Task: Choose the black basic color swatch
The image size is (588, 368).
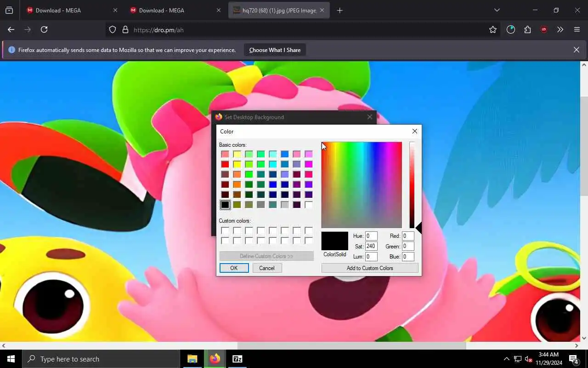Action: (225, 205)
